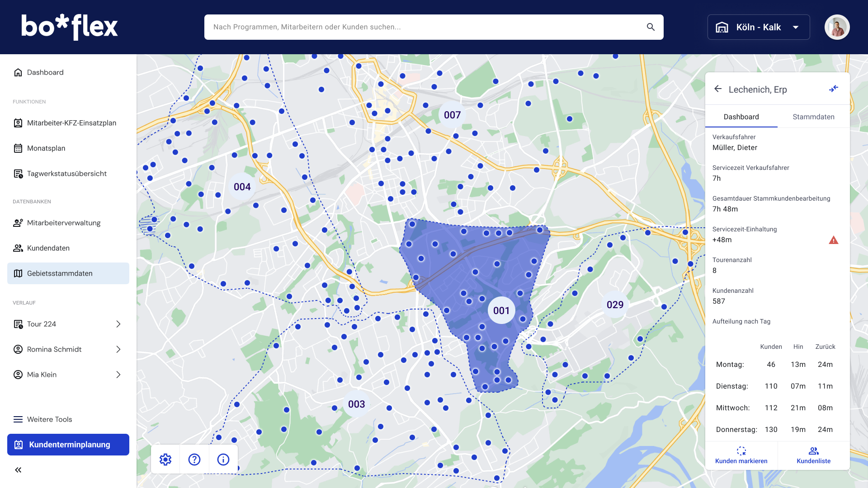Click the Kundenterminplanung button
868x488 pixels.
tap(68, 445)
